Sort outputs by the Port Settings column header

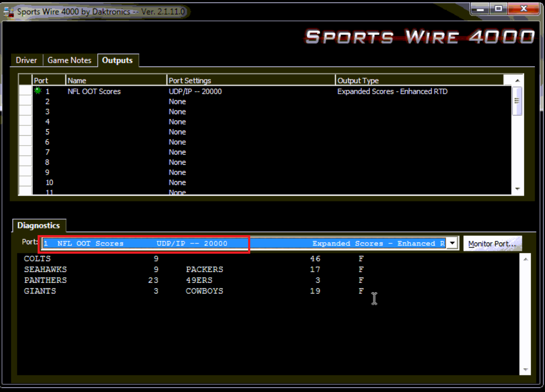(x=251, y=80)
